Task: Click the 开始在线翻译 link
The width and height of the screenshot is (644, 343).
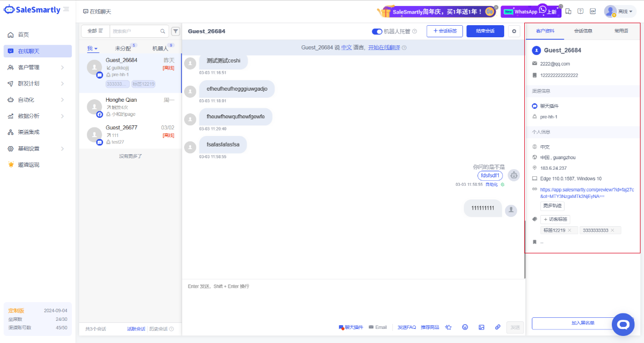Action: (383, 47)
